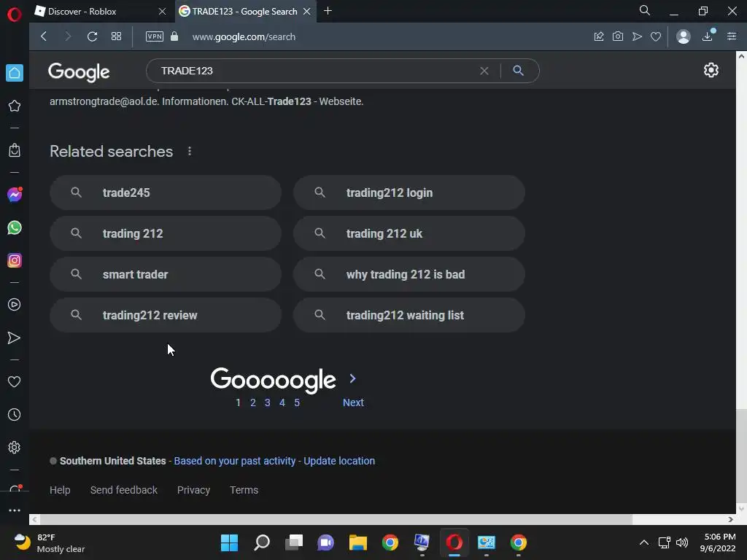Open the tab search magnifier
The image size is (747, 560).
point(645,10)
